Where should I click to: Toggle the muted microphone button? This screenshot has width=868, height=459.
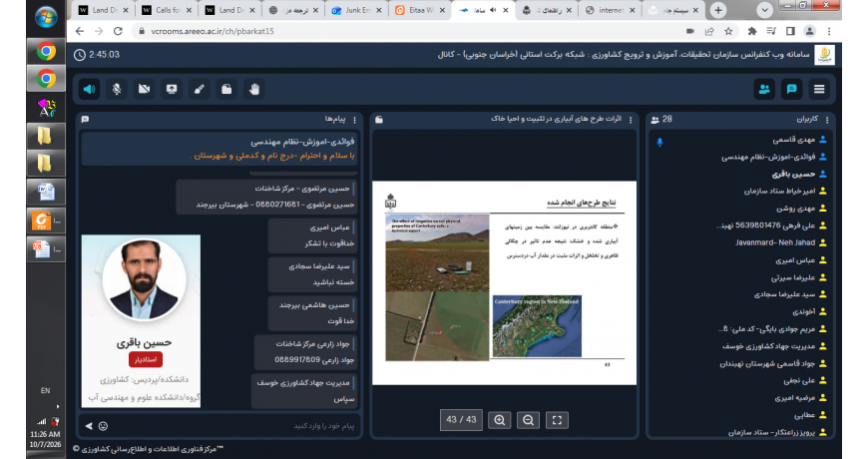(x=117, y=89)
